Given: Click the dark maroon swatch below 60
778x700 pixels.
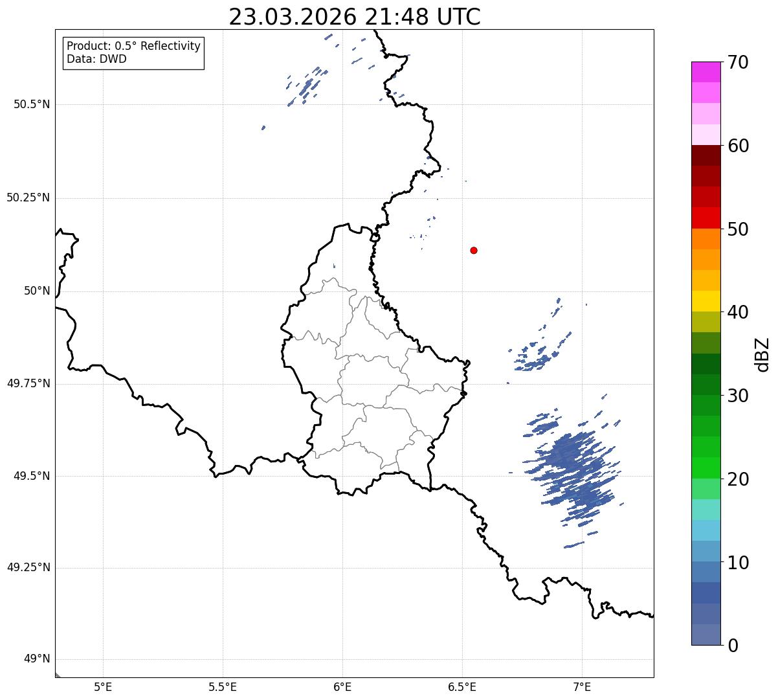Looking at the screenshot, I should (x=706, y=155).
